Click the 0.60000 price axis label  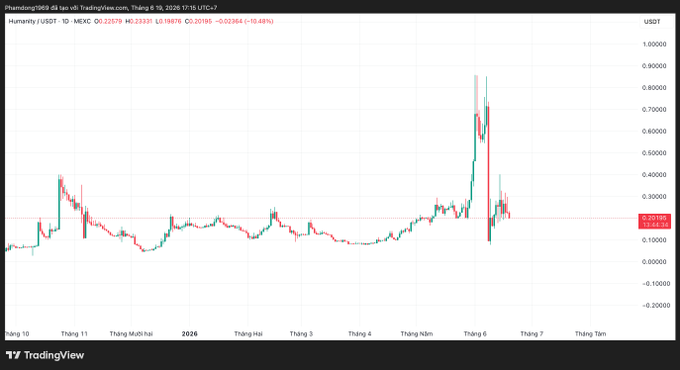pyautogui.click(x=654, y=131)
